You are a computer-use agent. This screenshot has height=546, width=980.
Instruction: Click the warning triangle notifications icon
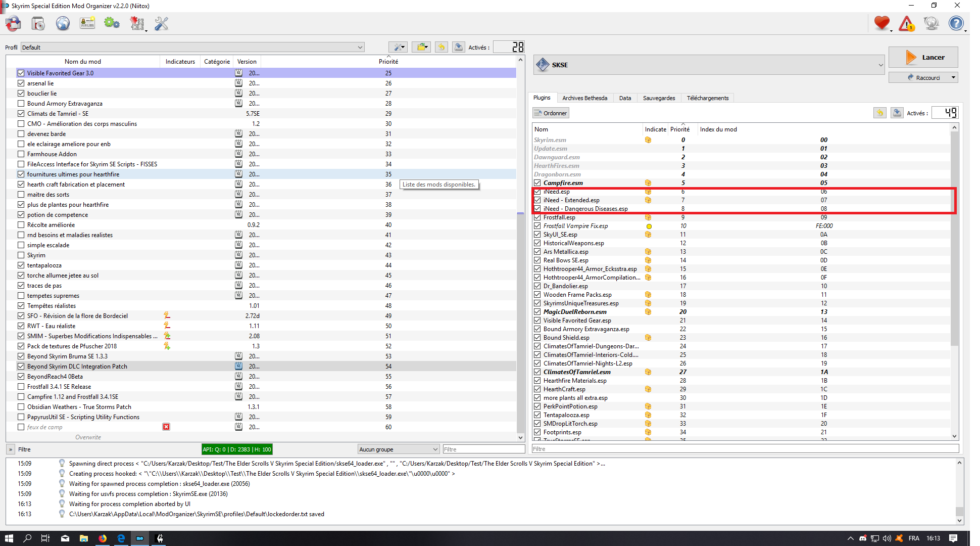click(x=907, y=23)
